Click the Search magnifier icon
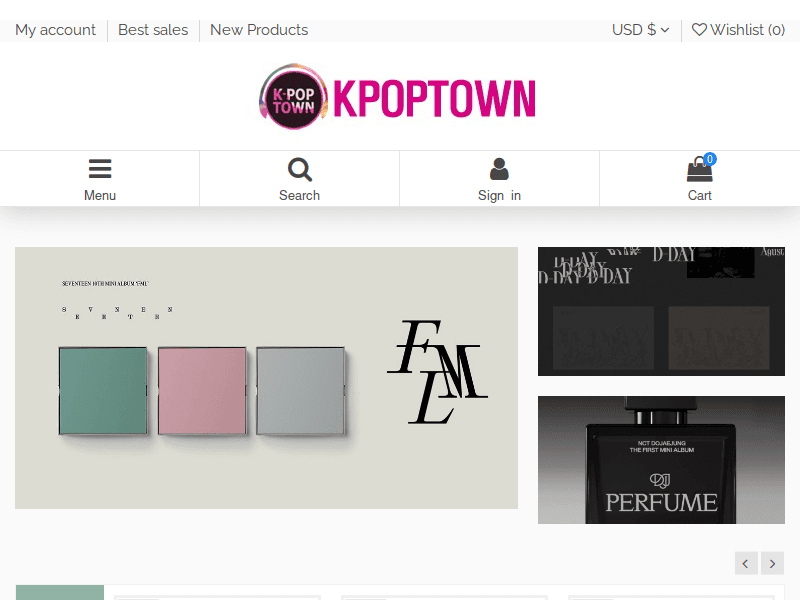Image resolution: width=800 pixels, height=600 pixels. pos(299,170)
